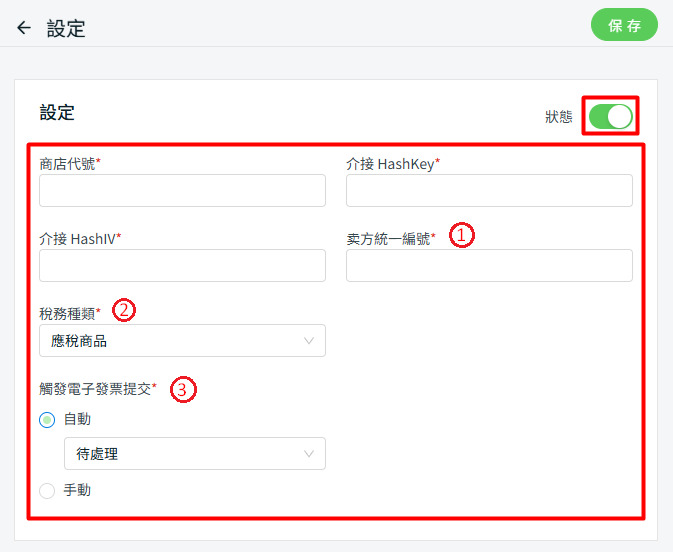Click the 手動 option label text

77,490
